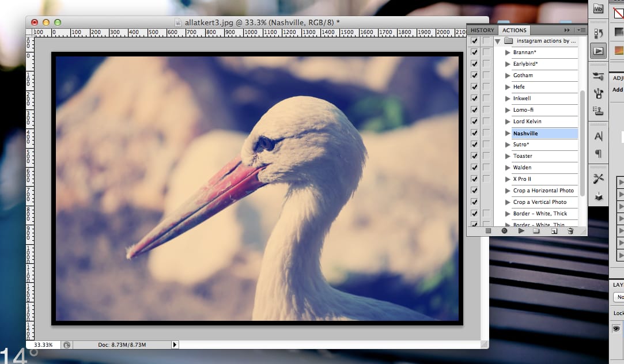The width and height of the screenshot is (624, 364).
Task: Click the Doc: 8.73M/8.73M status text
Action: point(122,345)
